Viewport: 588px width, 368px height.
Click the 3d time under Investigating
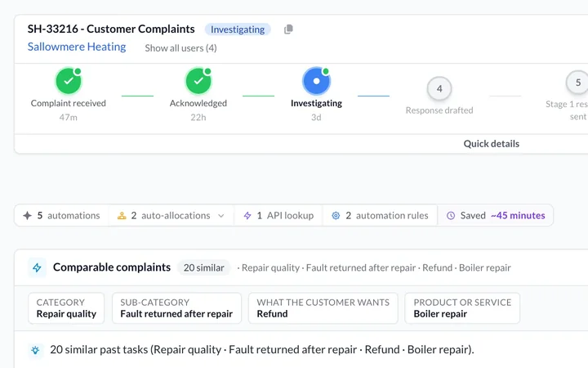316,118
